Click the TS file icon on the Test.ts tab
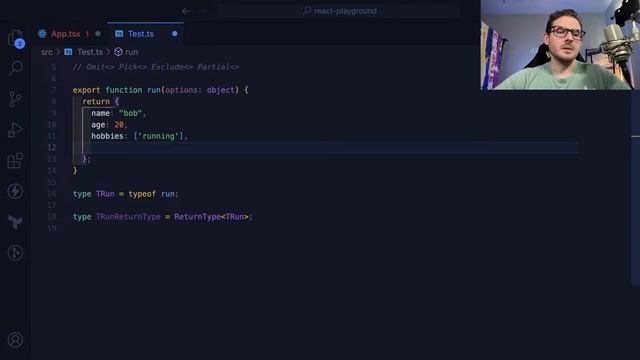640x360 pixels. point(119,34)
